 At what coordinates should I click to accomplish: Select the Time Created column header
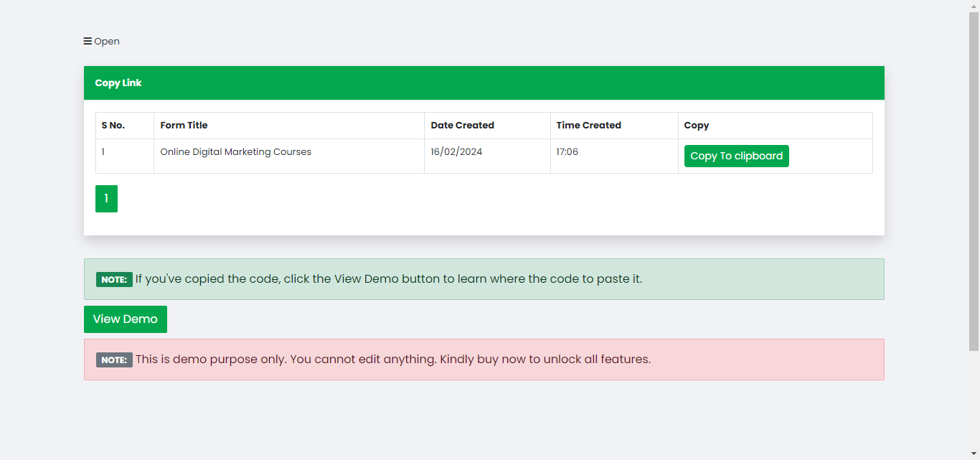[x=588, y=126]
